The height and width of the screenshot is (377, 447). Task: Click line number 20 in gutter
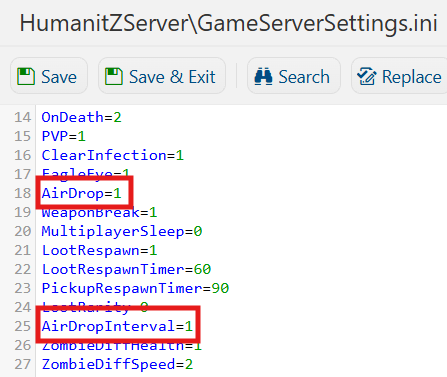coord(22,231)
